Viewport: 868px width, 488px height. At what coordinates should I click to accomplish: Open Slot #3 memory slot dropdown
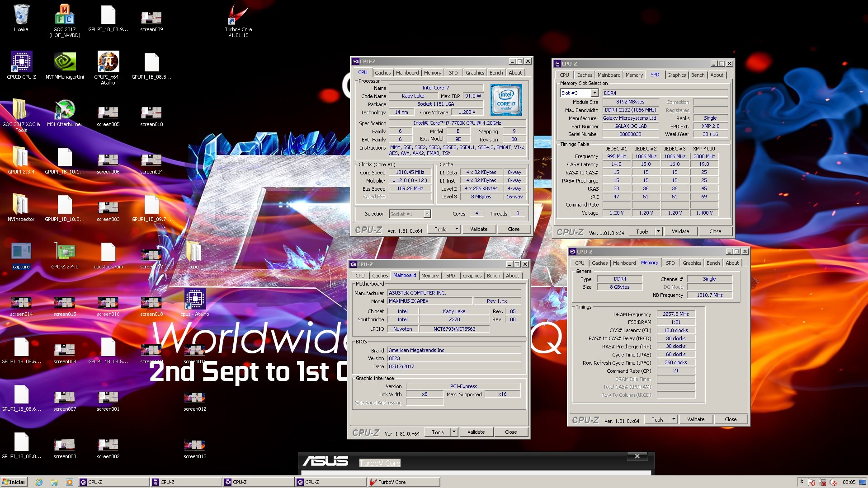point(579,93)
